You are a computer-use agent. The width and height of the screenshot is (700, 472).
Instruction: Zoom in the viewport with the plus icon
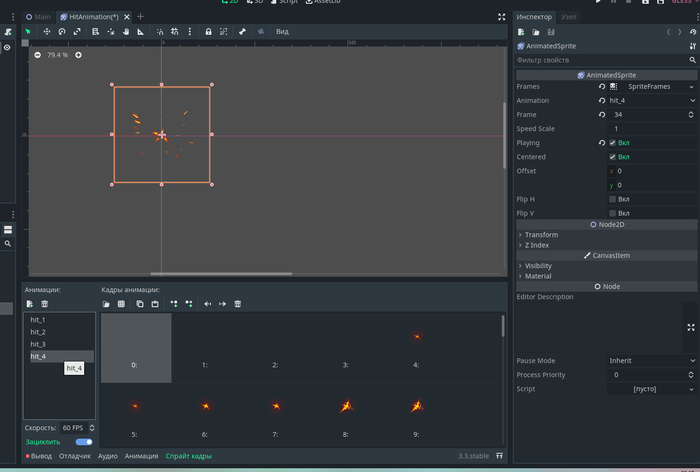pyautogui.click(x=79, y=55)
